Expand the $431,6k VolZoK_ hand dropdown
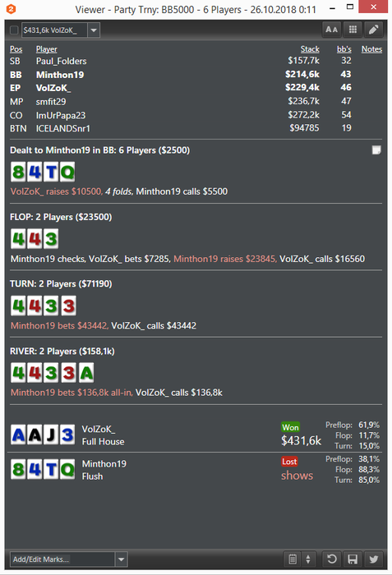This screenshot has width=392, height=575. 94,30
